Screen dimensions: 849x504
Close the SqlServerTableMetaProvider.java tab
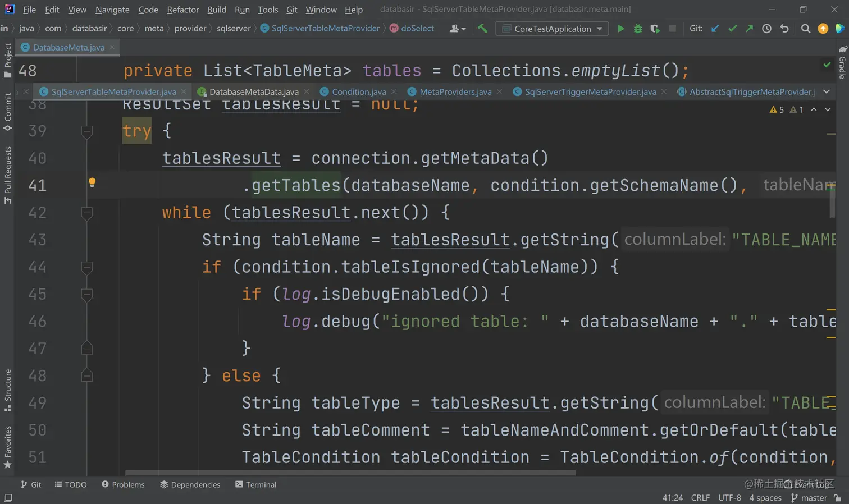[184, 91]
